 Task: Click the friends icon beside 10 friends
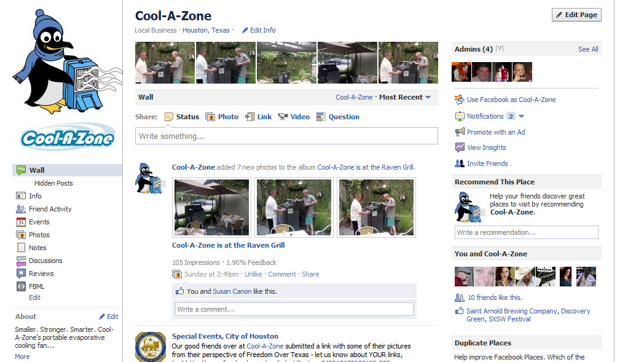(x=460, y=297)
